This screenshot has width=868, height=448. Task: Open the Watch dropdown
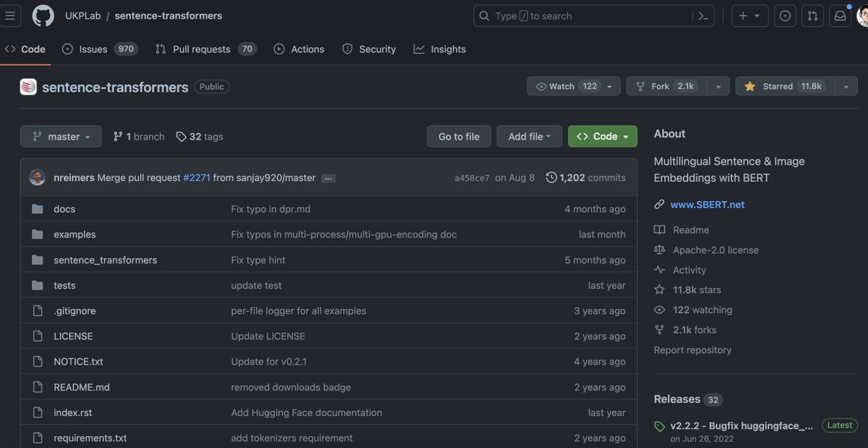pos(573,86)
